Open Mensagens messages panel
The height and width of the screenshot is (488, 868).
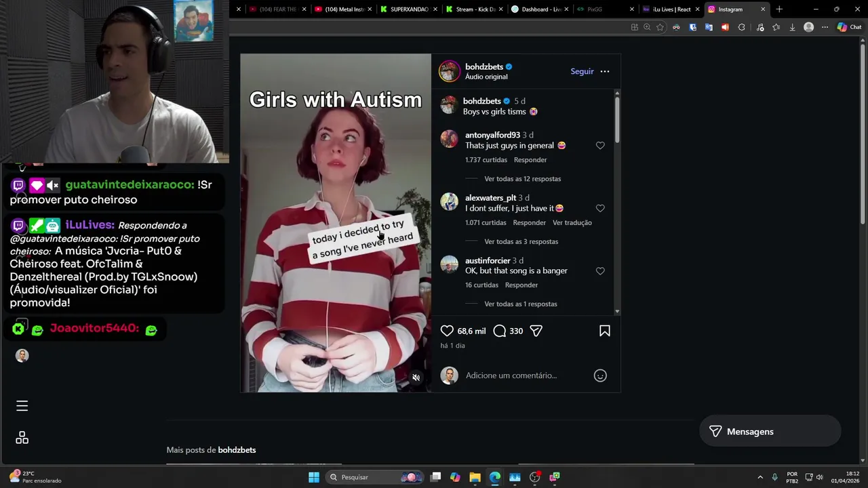pos(770,432)
